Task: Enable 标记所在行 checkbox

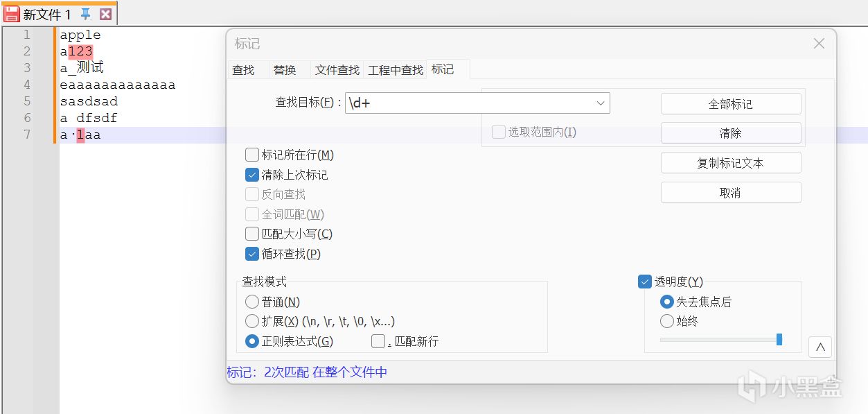Action: point(252,155)
